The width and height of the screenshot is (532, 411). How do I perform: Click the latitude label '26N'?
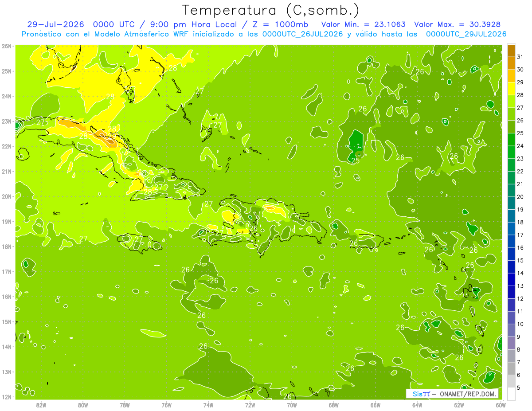pyautogui.click(x=7, y=46)
